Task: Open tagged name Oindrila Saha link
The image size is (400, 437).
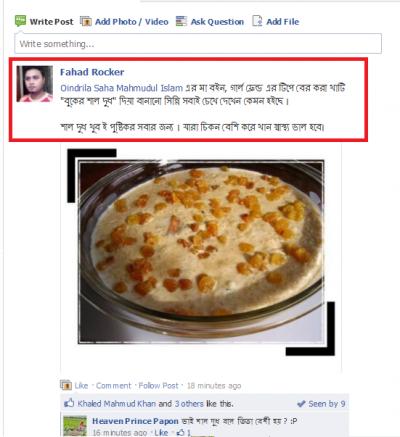Action: click(x=87, y=88)
